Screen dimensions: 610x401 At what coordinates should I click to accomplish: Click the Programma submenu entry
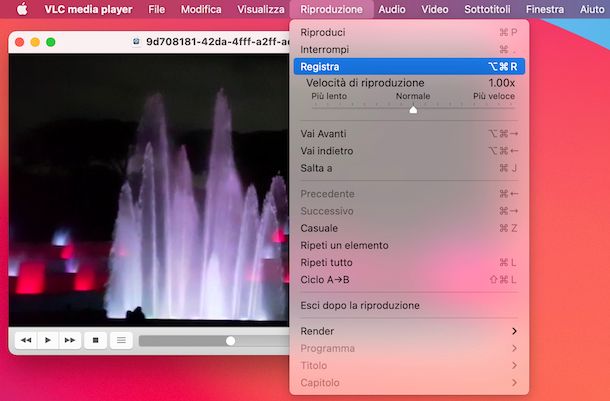[409, 348]
